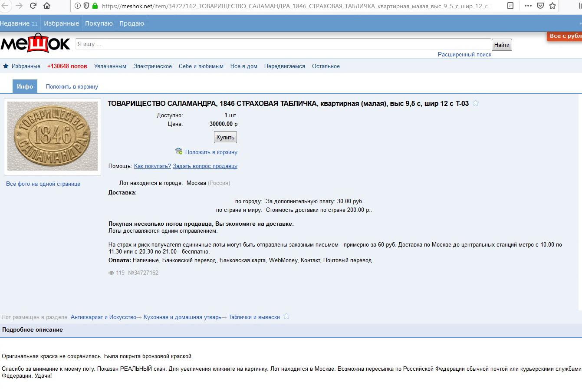Image resolution: width=582 pixels, height=392 pixels.
Task: Click into the "Я ищу" search field
Action: (x=283, y=44)
